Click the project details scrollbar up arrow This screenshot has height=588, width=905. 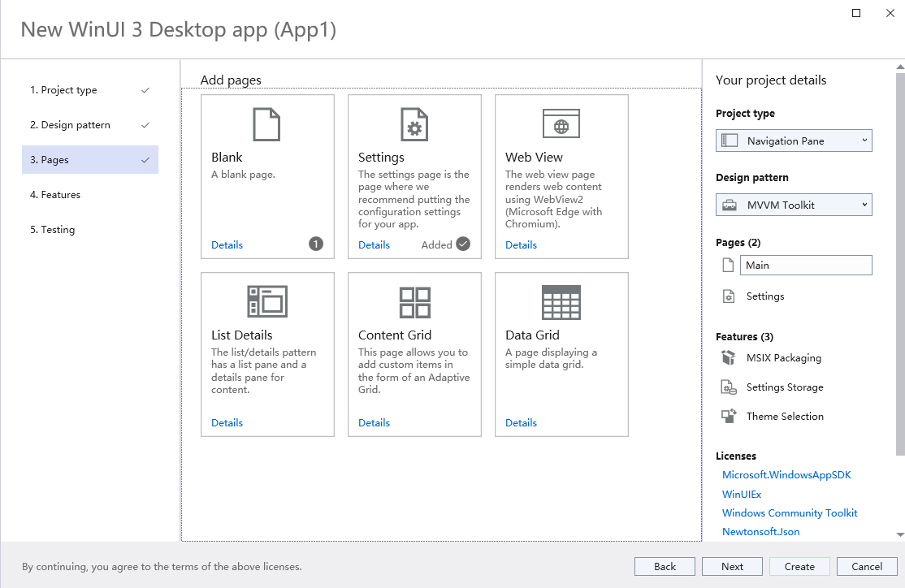coord(900,67)
